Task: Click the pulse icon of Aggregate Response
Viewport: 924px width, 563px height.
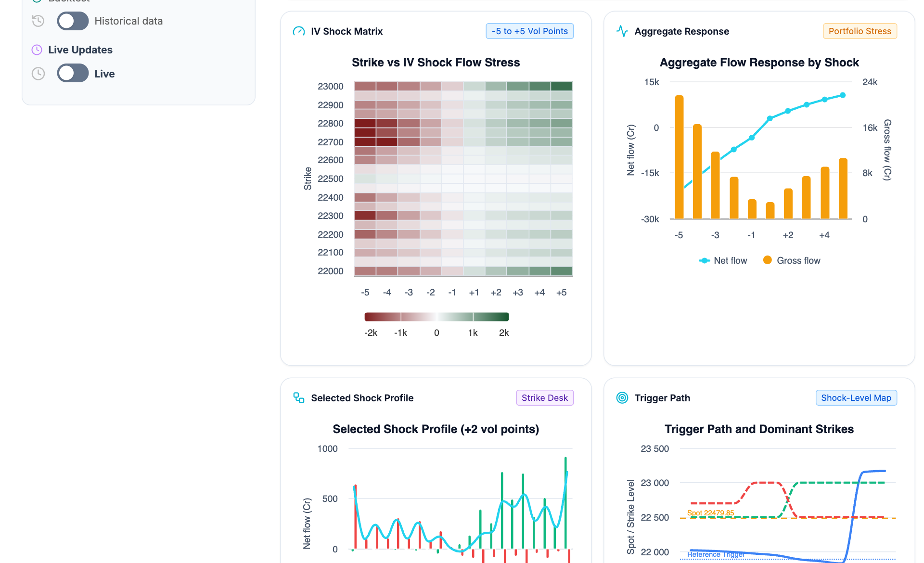Action: [x=622, y=31]
